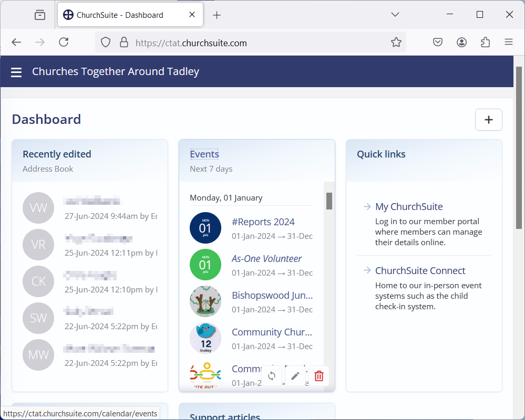Screen dimensions: 525x420
Task: Click the add widget plus button
Action: coord(489,120)
